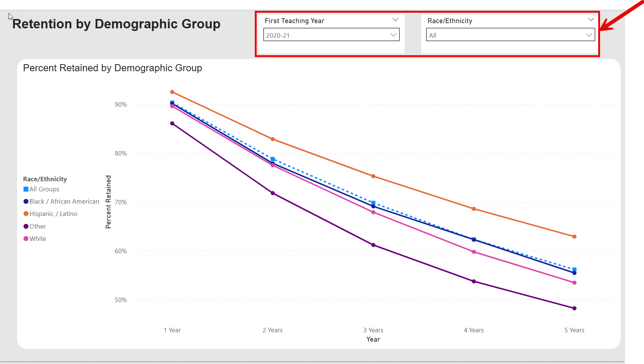This screenshot has width=644, height=364.
Task: Select the Hispanic / Latino point at 1 Year
Action: pos(172,92)
